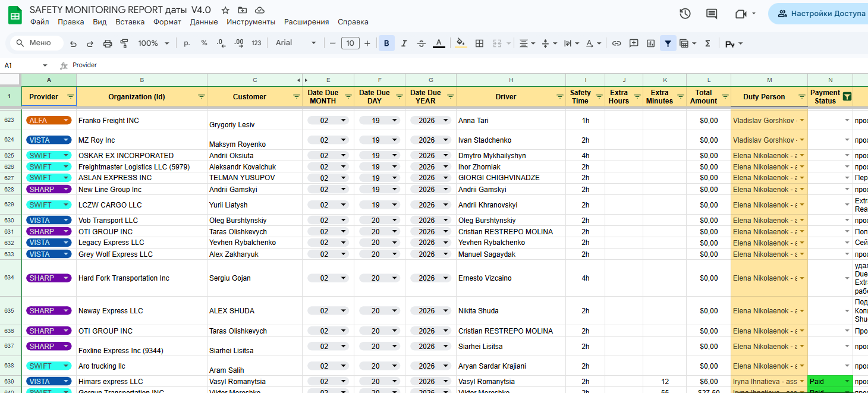The height and width of the screenshot is (393, 868).
Task: Click the font size field
Action: [350, 43]
